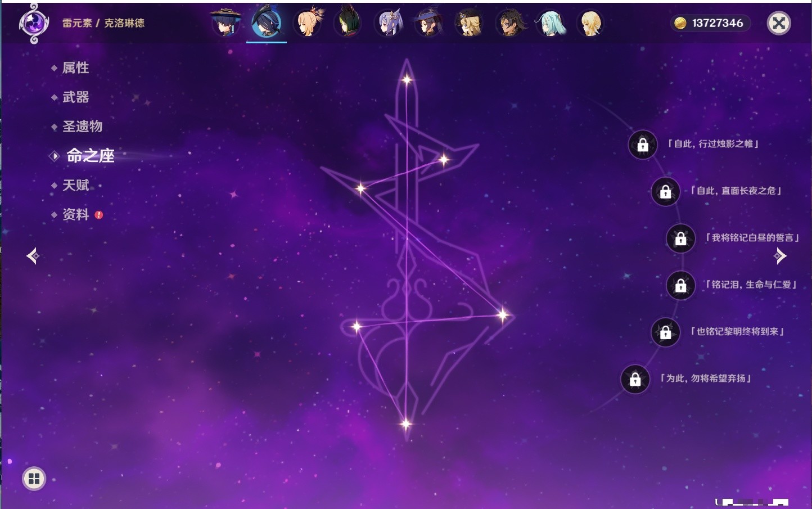The width and height of the screenshot is (812, 509).
Task: Open the 圣遗物 artifacts menu
Action: [x=82, y=127]
